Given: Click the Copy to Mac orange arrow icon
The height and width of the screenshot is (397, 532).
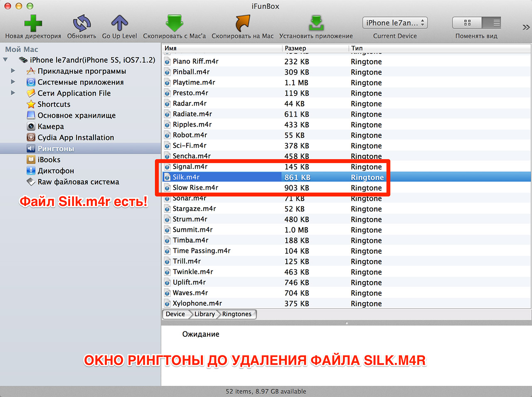Looking at the screenshot, I should tap(243, 23).
